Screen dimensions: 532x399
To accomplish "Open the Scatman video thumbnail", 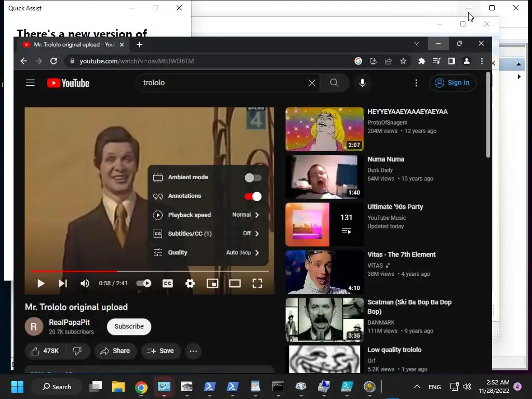I will [324, 320].
